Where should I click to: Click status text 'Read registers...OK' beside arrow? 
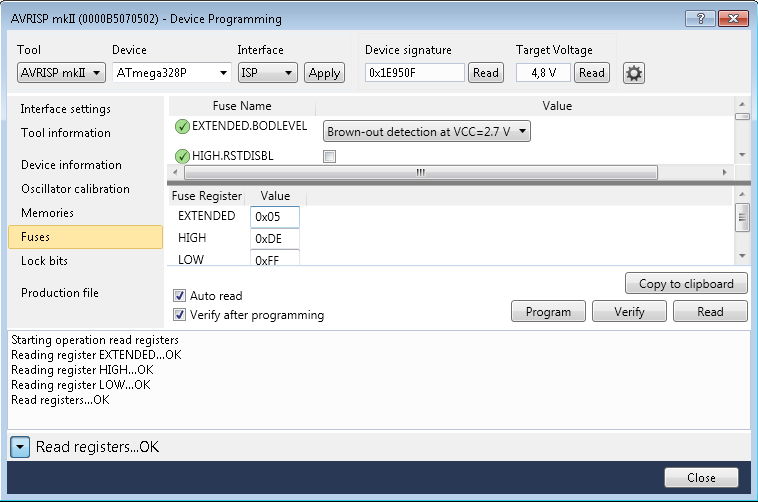click(x=97, y=447)
